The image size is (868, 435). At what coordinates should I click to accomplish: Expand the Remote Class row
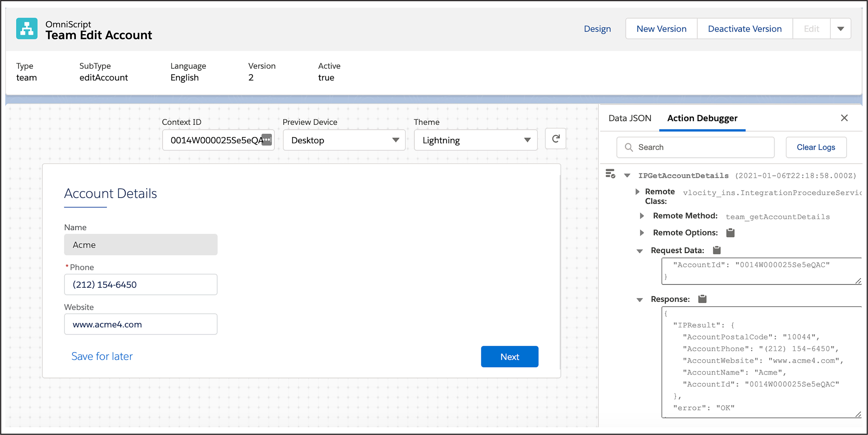tap(637, 192)
